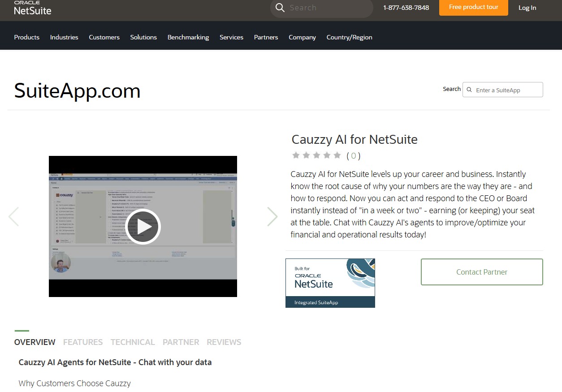Click the SuiteApp.com heading
This screenshot has height=392, width=562.
77,91
